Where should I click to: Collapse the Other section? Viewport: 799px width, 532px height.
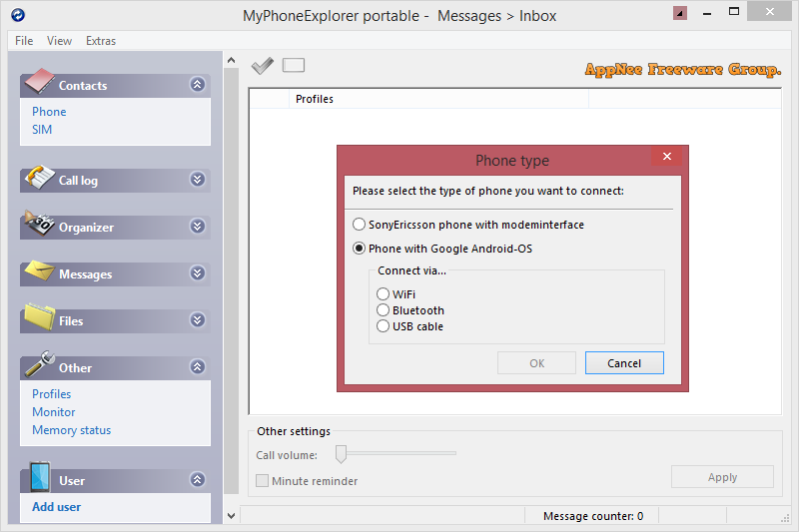click(197, 367)
